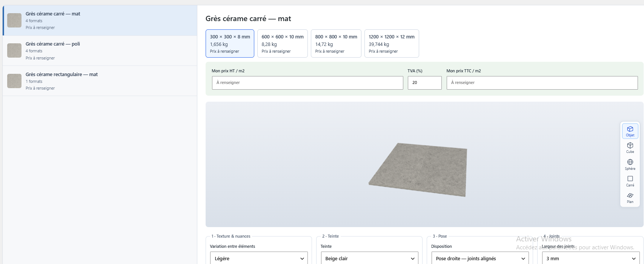
Task: Choose the 300 × 300 × 8 mm format
Action: (230, 43)
